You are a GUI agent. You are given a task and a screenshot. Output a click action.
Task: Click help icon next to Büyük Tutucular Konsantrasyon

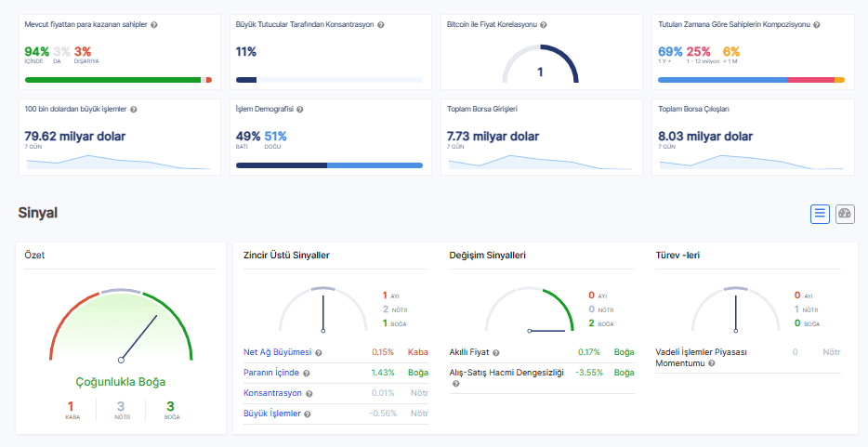point(381,25)
